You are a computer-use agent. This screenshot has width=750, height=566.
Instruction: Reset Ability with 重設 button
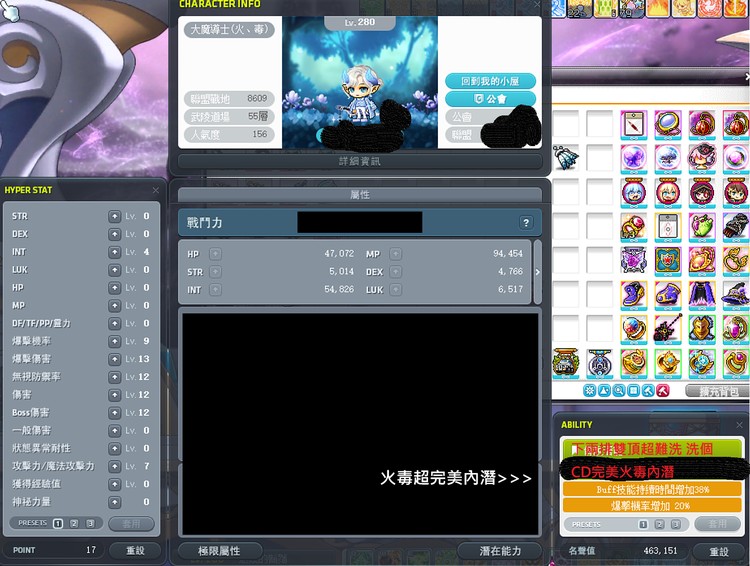click(718, 551)
